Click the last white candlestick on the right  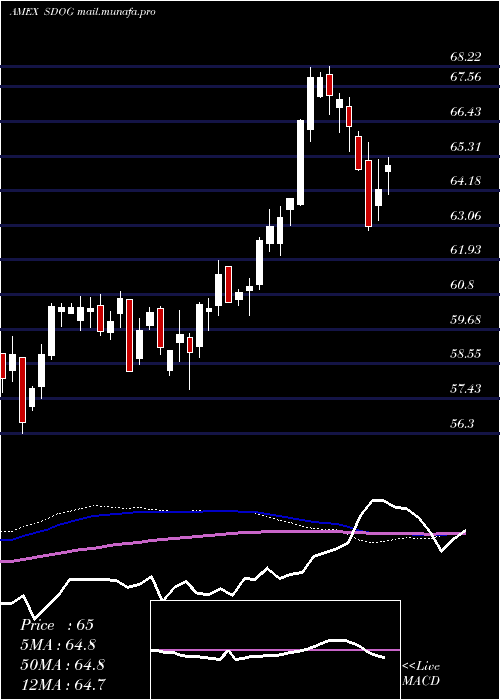[388, 168]
